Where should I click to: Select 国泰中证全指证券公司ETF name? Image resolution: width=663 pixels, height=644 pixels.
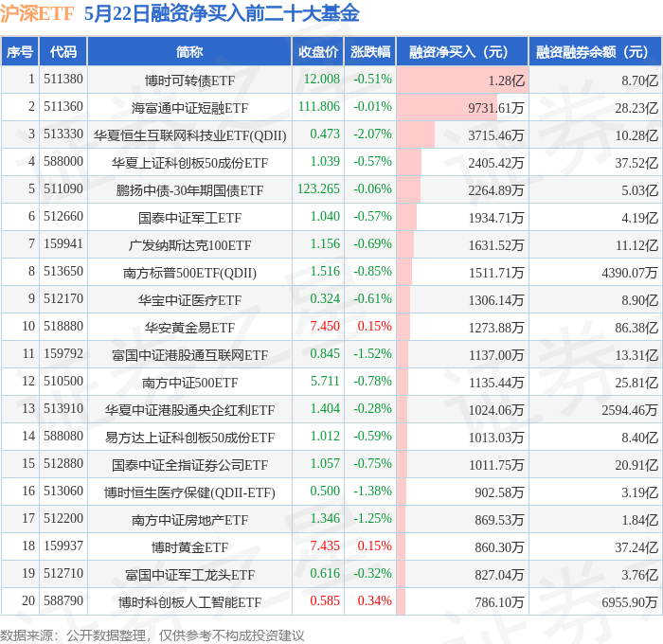189,465
